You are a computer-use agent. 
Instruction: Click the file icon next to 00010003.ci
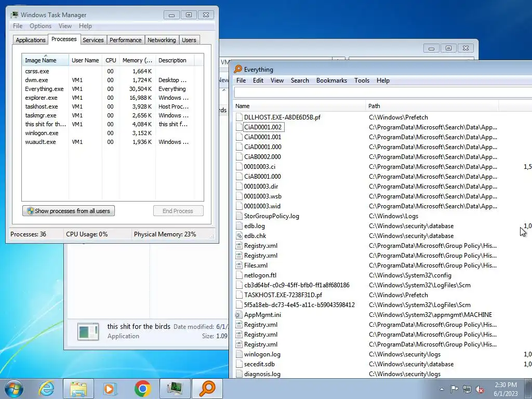click(239, 167)
